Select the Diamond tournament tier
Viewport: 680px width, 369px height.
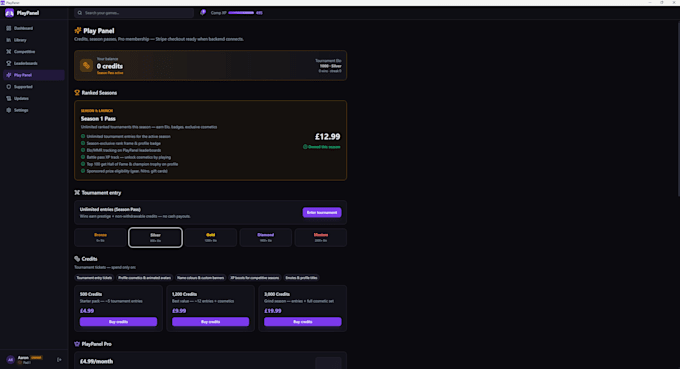pyautogui.click(x=265, y=237)
